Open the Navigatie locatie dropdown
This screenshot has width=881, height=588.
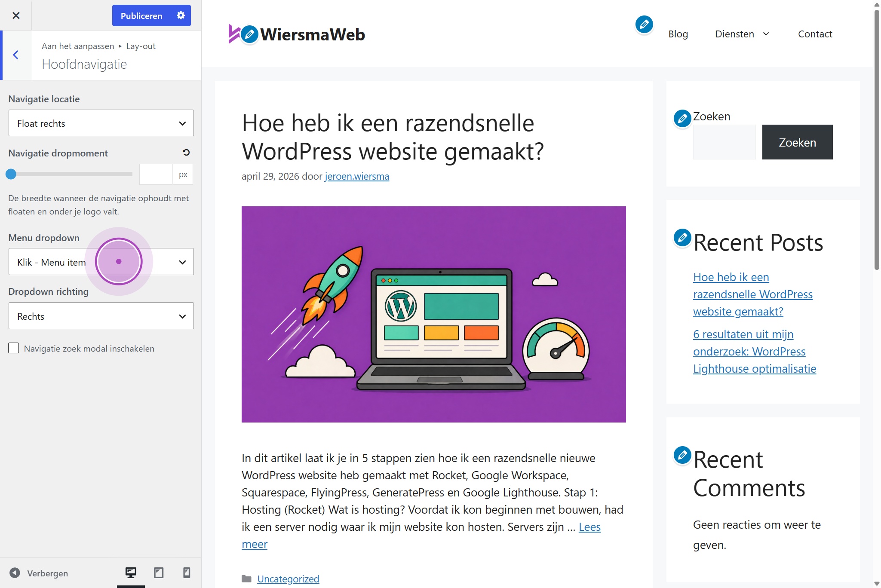coord(101,123)
